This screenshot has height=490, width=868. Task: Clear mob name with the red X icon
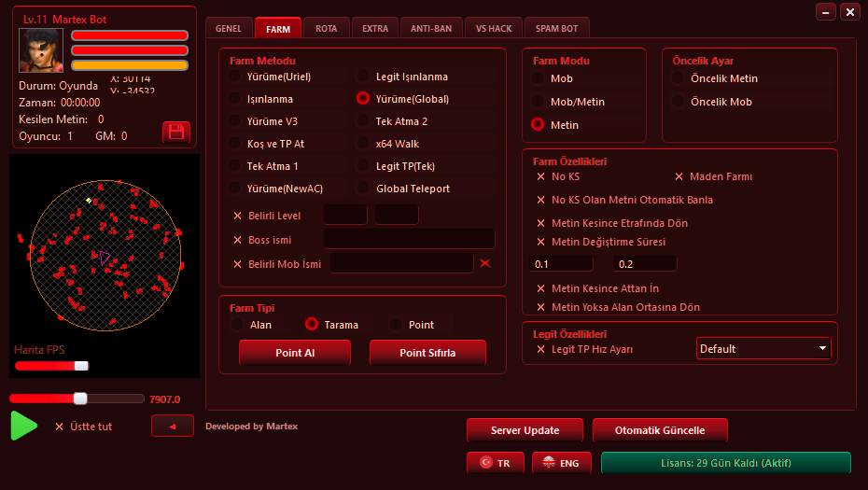tap(485, 263)
